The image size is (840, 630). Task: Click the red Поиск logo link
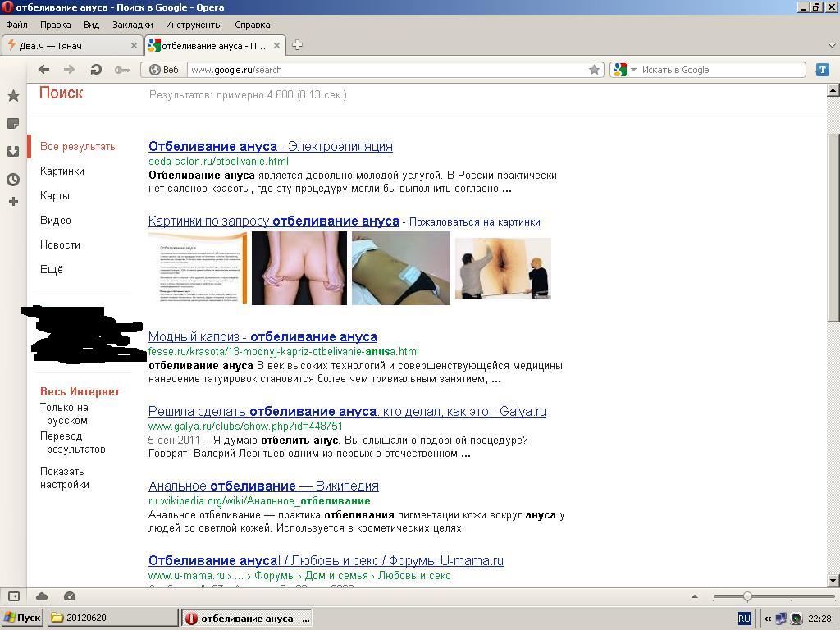coord(61,94)
